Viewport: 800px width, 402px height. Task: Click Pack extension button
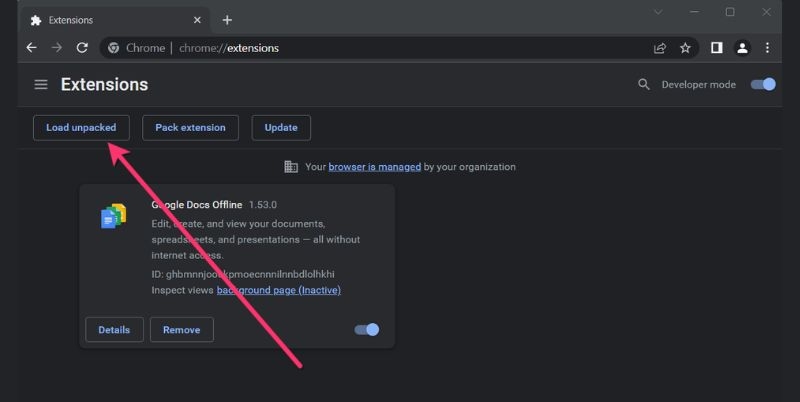point(190,128)
